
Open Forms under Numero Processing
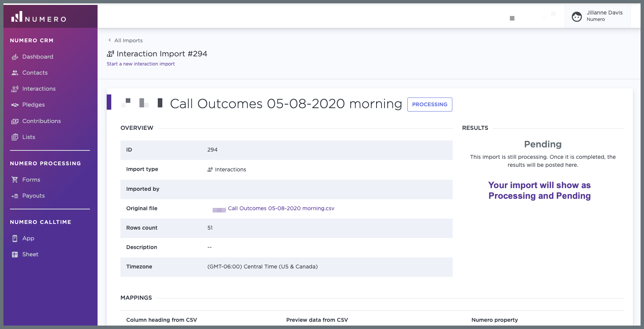click(x=31, y=180)
